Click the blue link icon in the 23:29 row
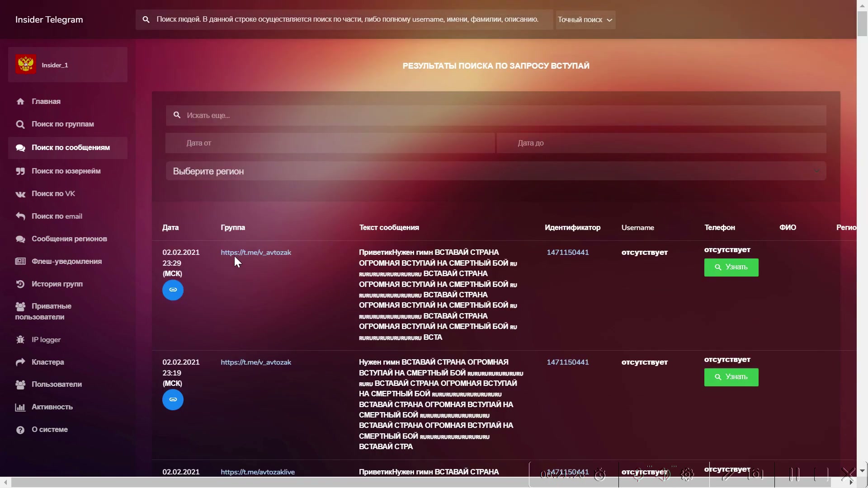868x488 pixels. point(173,290)
